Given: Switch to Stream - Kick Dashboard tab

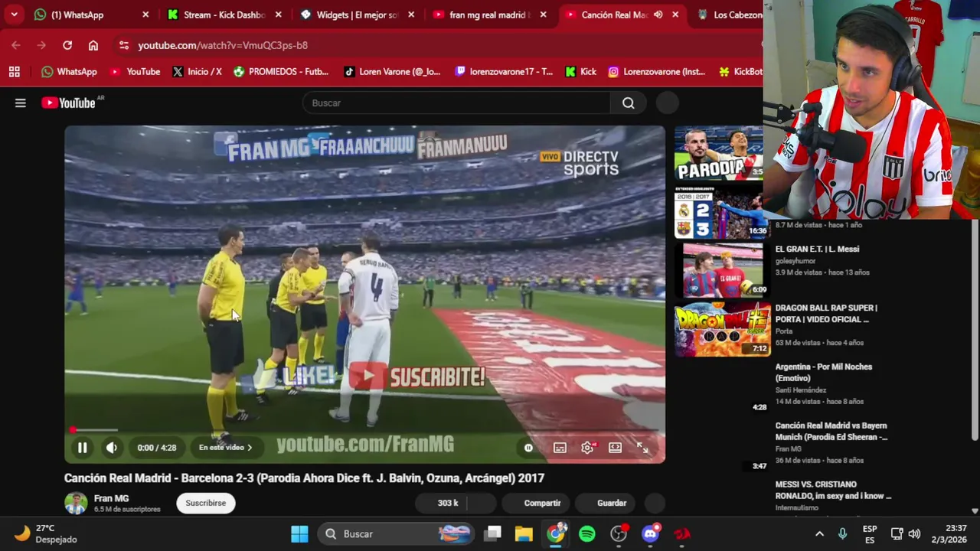Looking at the screenshot, I should pos(224,15).
